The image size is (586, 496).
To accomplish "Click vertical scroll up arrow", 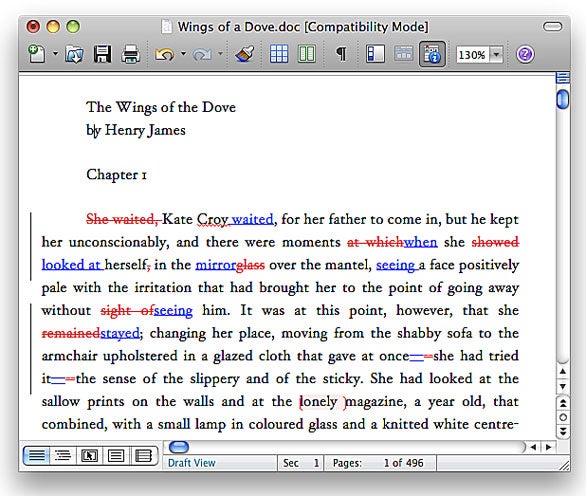I will (x=563, y=371).
